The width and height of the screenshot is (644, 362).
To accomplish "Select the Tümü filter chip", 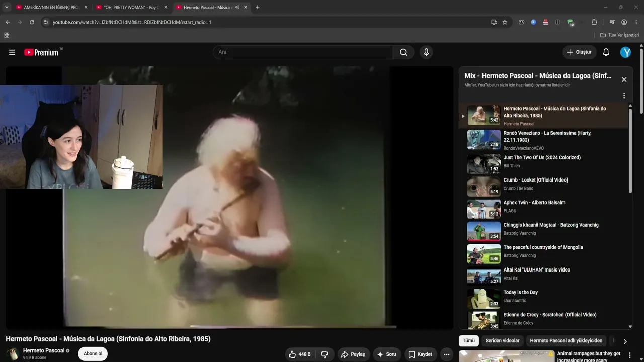I will [469, 341].
